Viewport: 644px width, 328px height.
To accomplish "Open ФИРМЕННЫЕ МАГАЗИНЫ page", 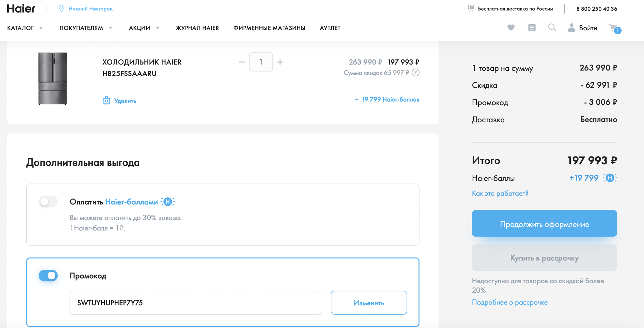I will 269,28.
